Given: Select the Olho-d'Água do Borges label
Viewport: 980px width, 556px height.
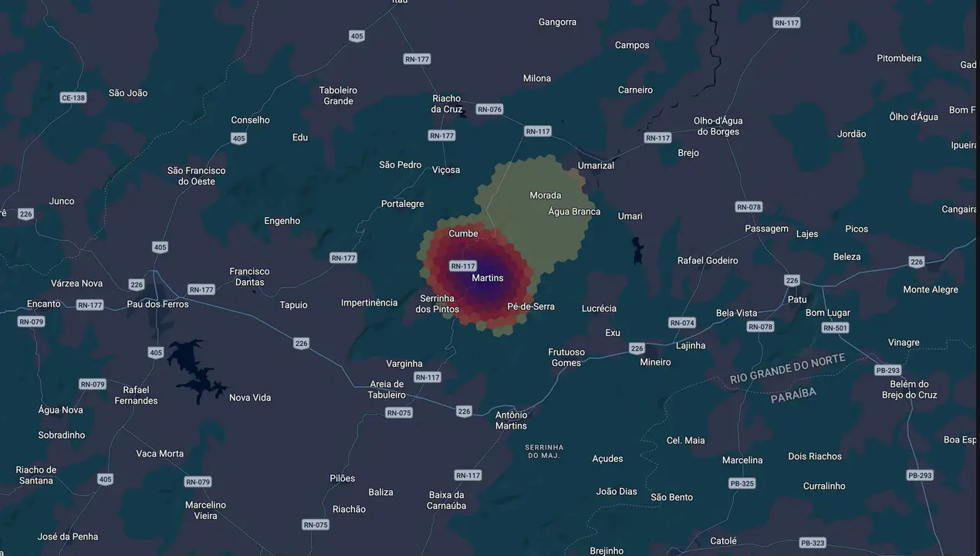Looking at the screenshot, I should click(x=718, y=126).
